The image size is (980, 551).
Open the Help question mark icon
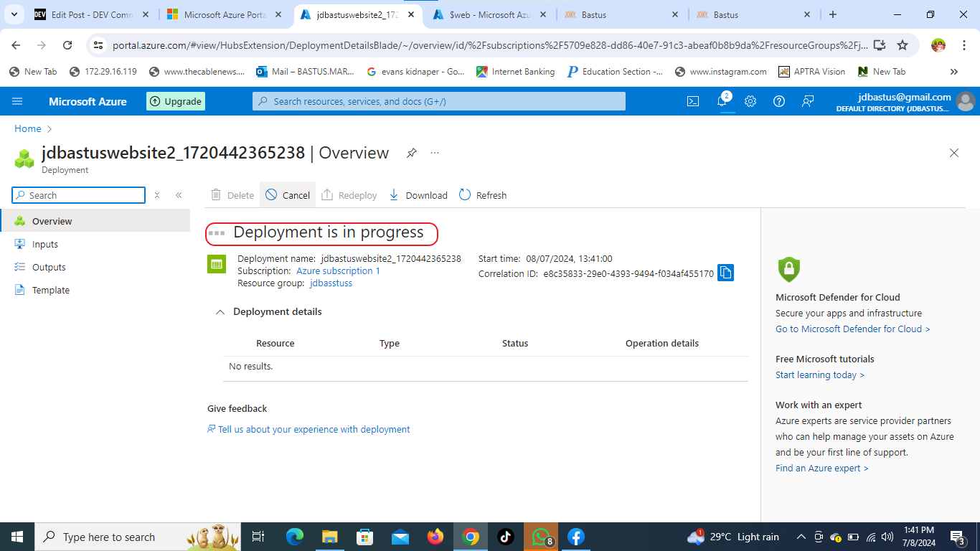tap(779, 101)
